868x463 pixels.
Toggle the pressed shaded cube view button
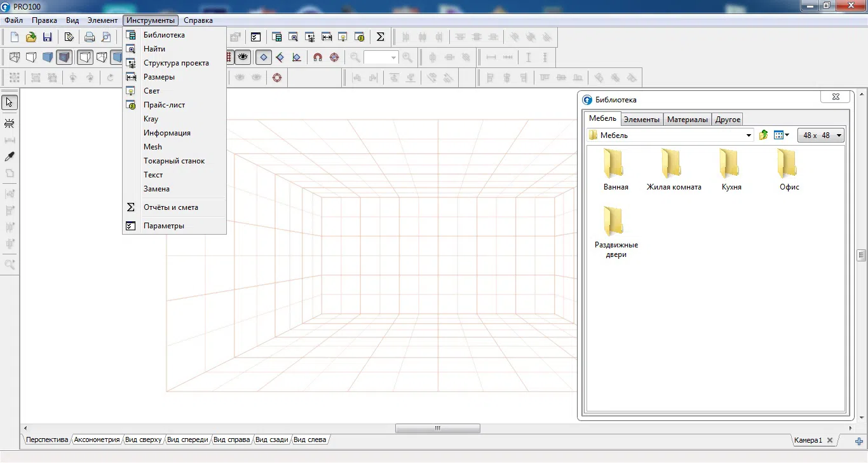(x=64, y=57)
